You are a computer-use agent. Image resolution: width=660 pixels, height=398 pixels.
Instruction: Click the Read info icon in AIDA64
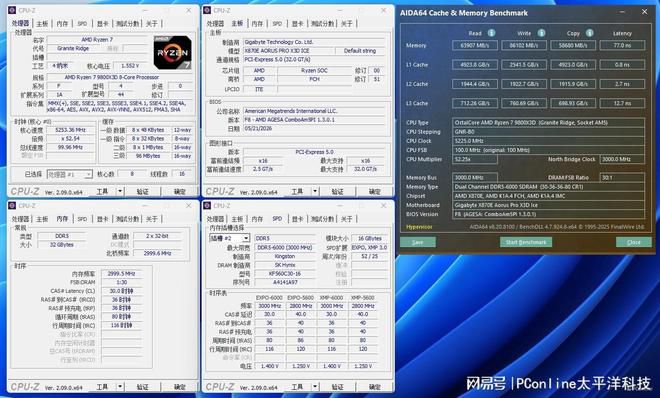pyautogui.click(x=491, y=33)
